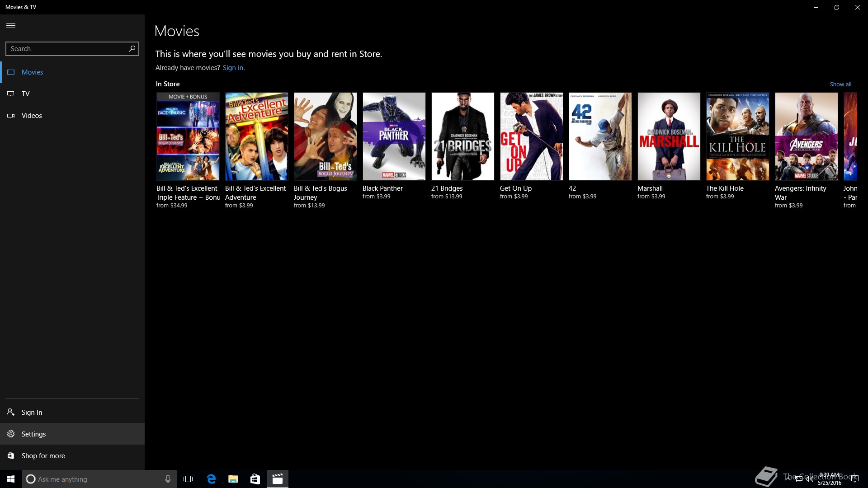Screen dimensions: 868x488
Task: Switch to the TV section
Action: point(72,94)
